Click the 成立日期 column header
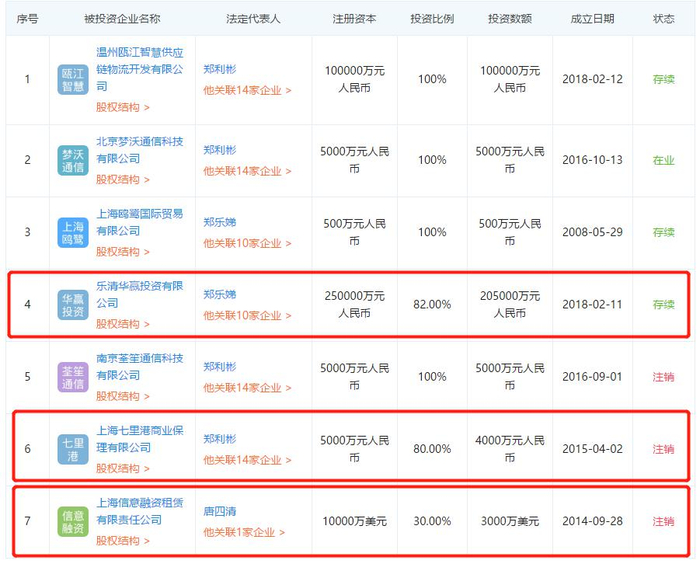This screenshot has width=700, height=564. pyautogui.click(x=592, y=19)
